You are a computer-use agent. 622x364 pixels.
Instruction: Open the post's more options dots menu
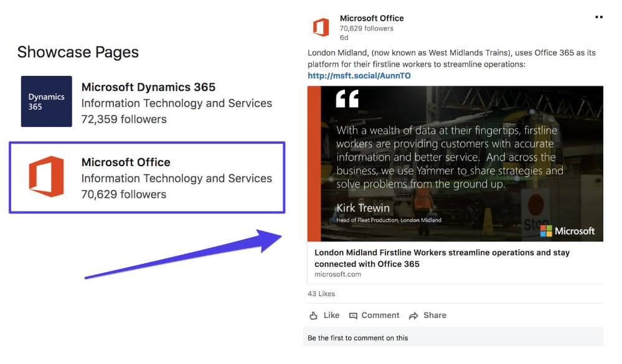tap(598, 17)
